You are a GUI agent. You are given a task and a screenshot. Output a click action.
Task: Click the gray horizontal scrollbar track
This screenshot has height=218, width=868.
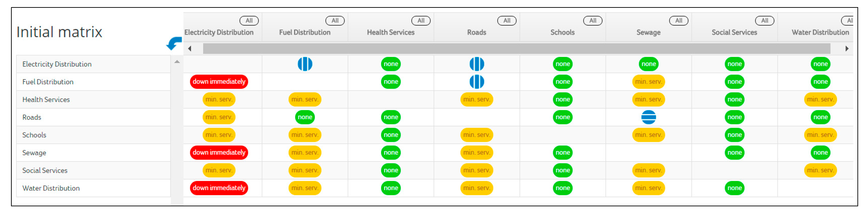tap(516, 48)
